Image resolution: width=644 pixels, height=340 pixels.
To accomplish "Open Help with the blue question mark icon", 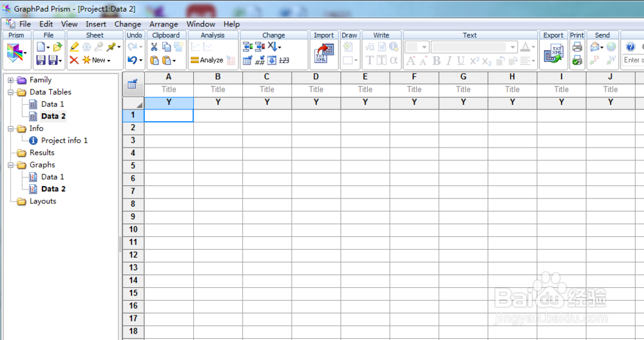I will coord(630,47).
